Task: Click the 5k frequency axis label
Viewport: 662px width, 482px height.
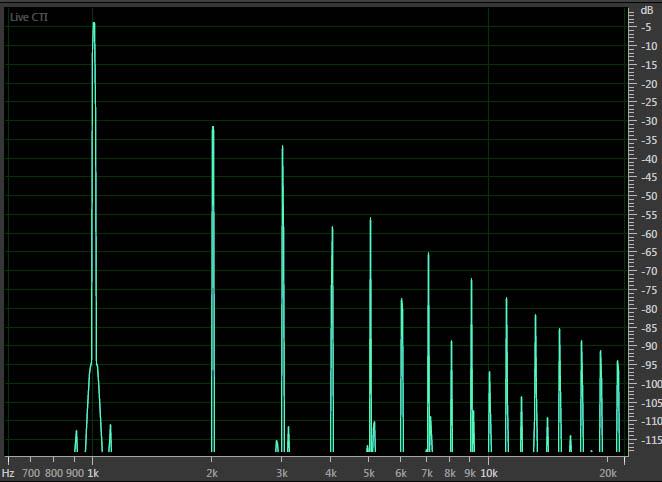Action: pos(369,472)
